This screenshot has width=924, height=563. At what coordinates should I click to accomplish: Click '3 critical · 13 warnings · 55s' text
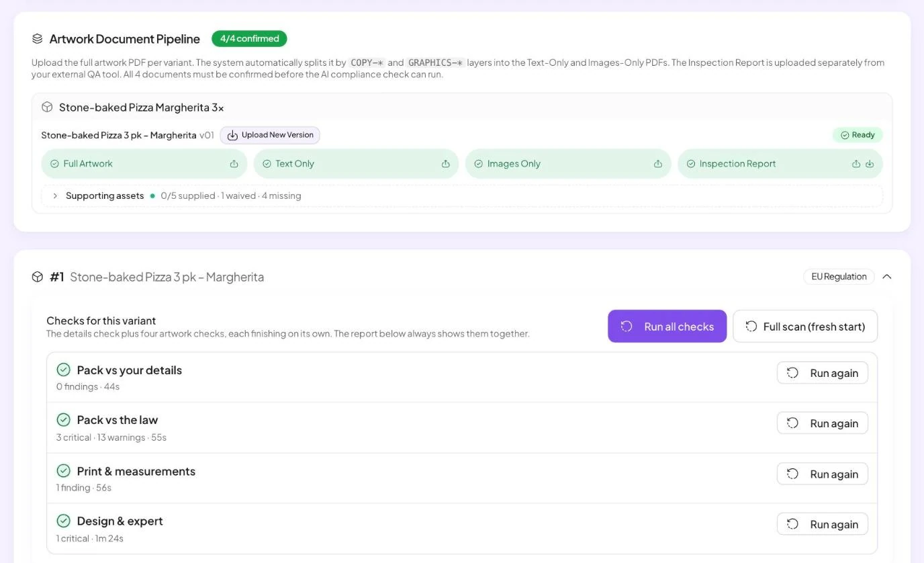(x=111, y=437)
